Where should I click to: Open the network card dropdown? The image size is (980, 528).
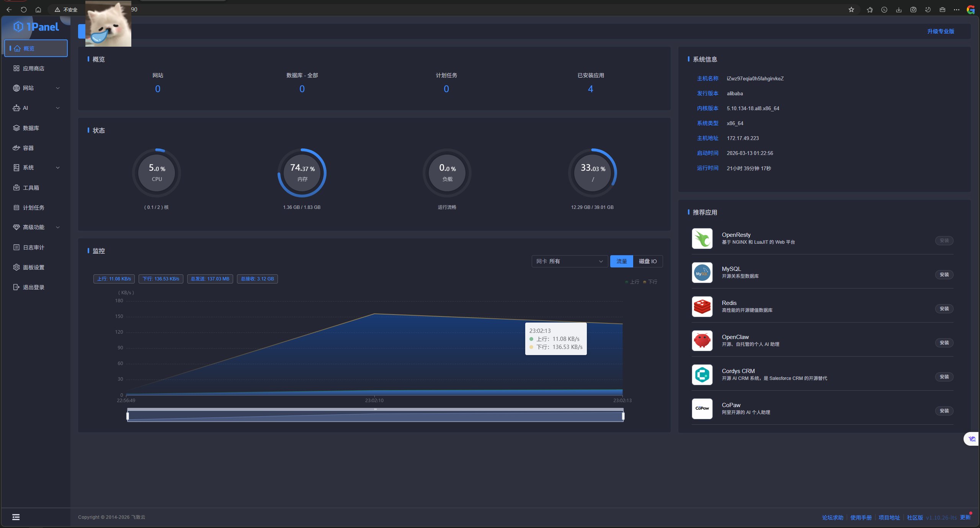[x=569, y=261]
